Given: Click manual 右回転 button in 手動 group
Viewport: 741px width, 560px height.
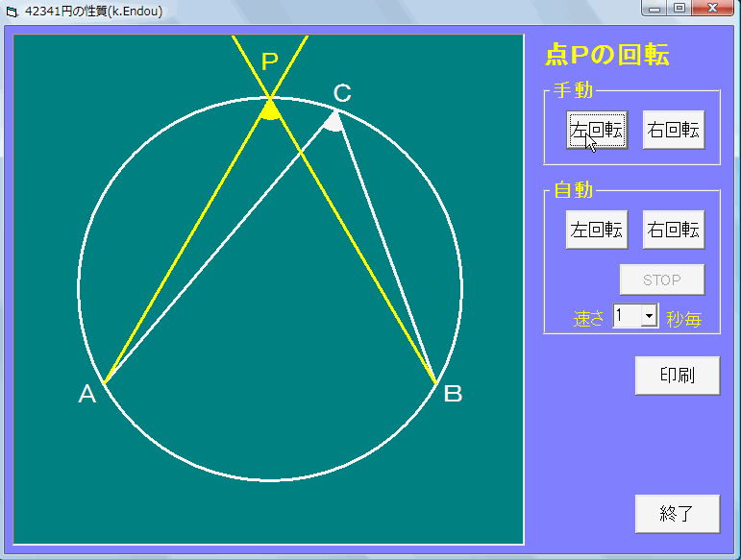Looking at the screenshot, I should click(674, 130).
